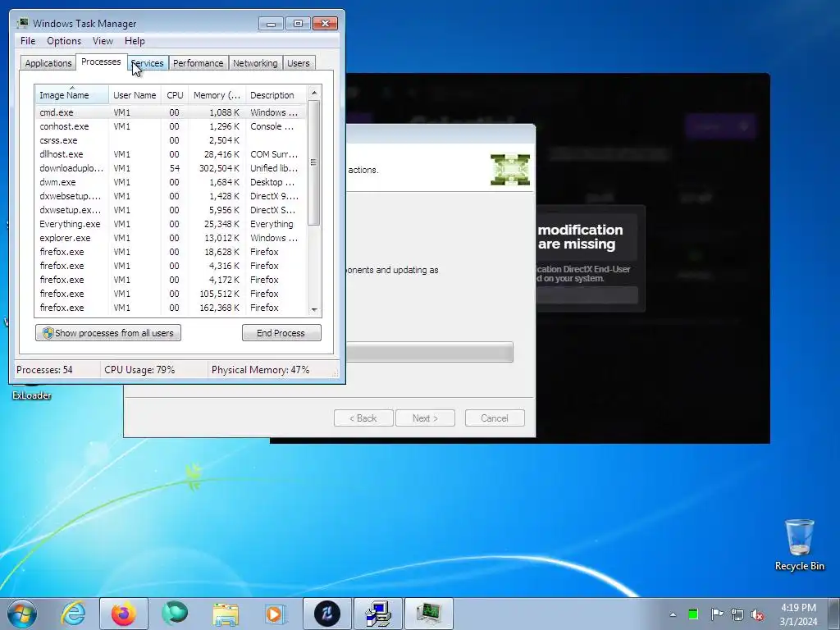Screen dimensions: 840x630
Task: Open Firefox from the taskbar
Action: (123, 614)
